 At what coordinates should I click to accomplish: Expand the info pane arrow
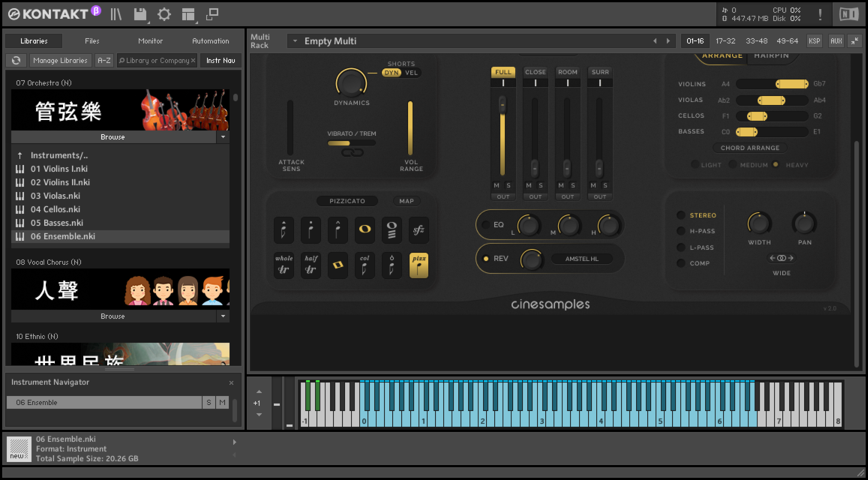click(x=234, y=442)
